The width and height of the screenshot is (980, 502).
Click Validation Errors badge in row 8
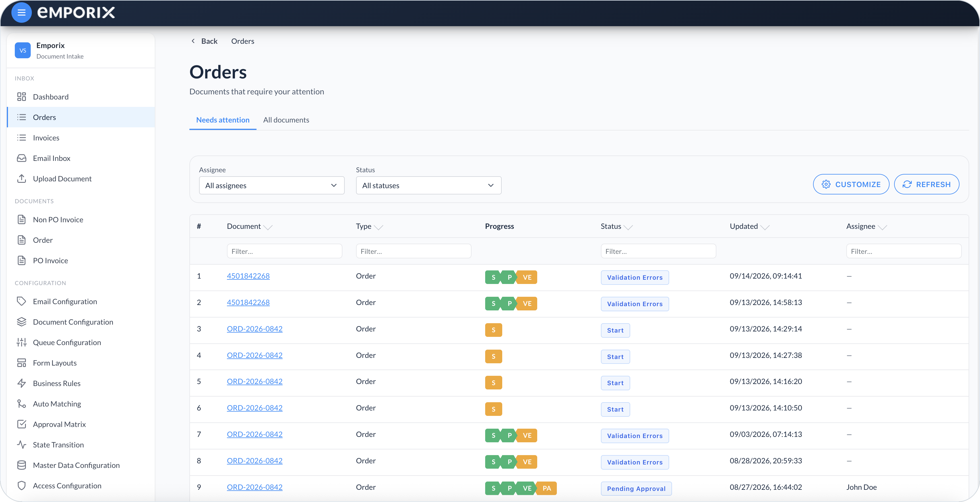point(634,462)
